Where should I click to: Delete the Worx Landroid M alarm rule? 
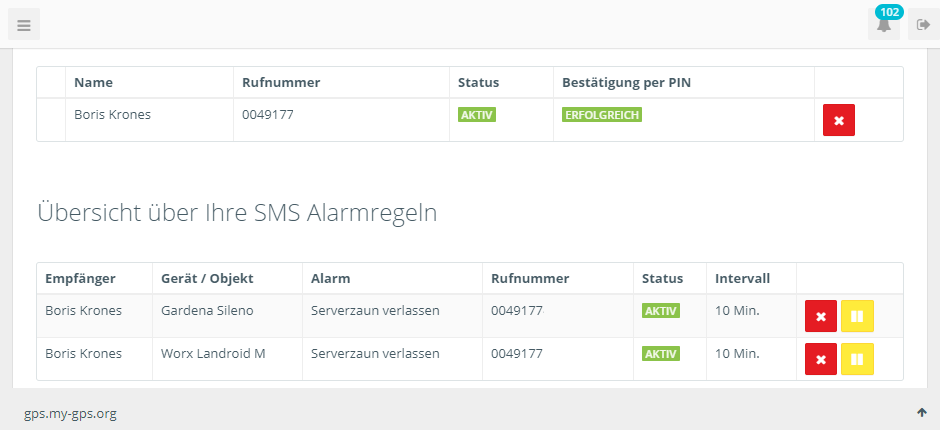coord(821,359)
